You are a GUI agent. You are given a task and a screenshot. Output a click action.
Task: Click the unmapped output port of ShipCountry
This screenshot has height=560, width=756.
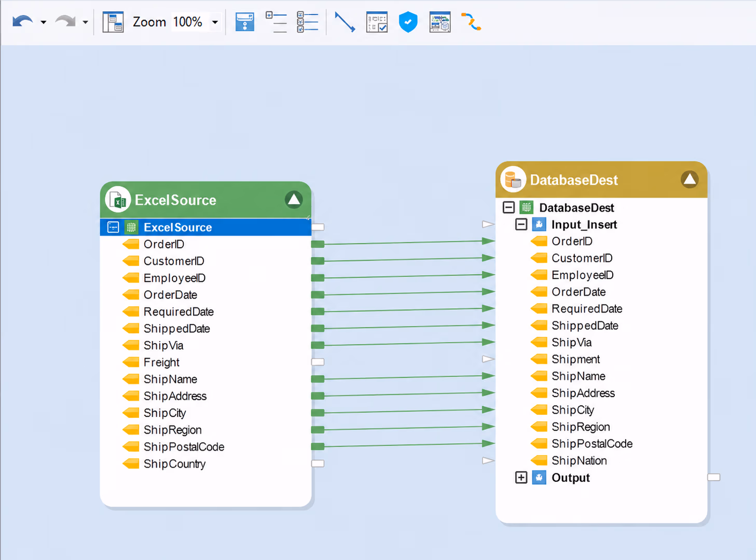318,463
